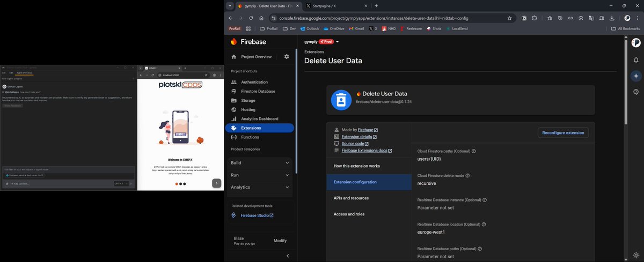Toggle Firebase theme sun icon
Image resolution: width=644 pixels, height=262 pixels.
click(x=636, y=255)
